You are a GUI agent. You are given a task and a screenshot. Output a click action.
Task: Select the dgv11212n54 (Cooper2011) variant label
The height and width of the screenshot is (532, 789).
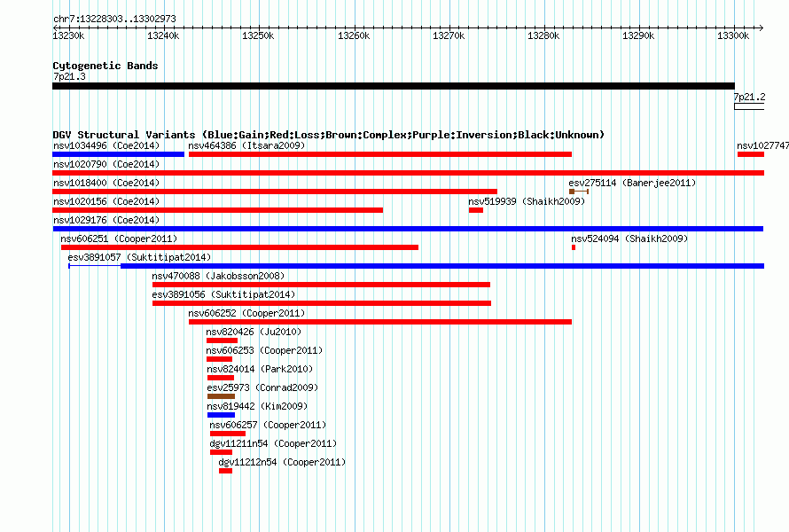(x=282, y=462)
